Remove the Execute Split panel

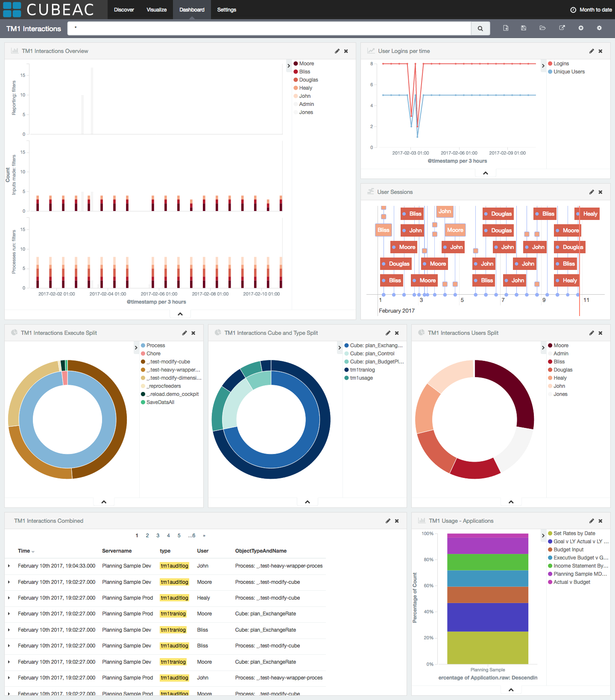193,333
